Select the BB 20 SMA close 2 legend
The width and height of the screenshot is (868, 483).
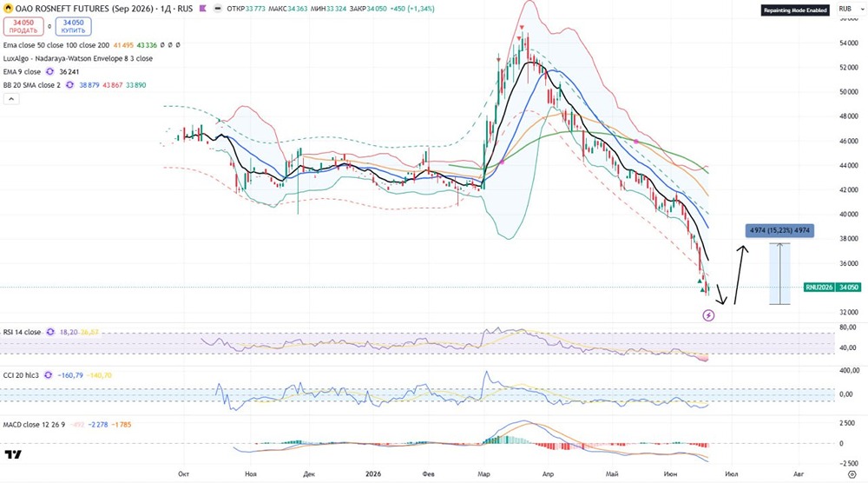[31, 85]
